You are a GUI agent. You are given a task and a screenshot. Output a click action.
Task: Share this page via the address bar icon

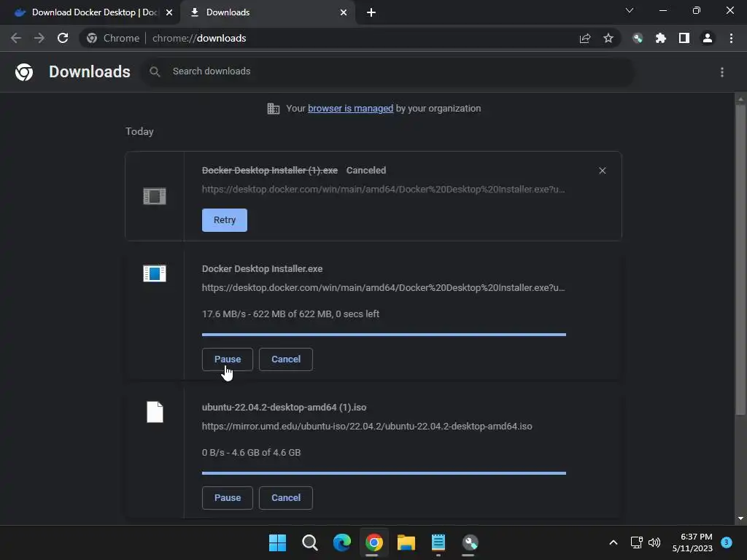[585, 39]
